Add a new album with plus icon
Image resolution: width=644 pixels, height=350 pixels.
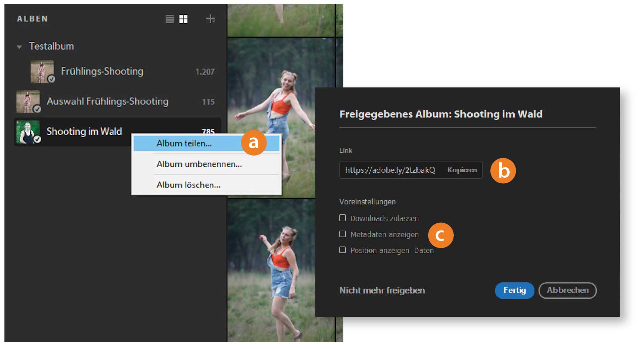tap(210, 18)
